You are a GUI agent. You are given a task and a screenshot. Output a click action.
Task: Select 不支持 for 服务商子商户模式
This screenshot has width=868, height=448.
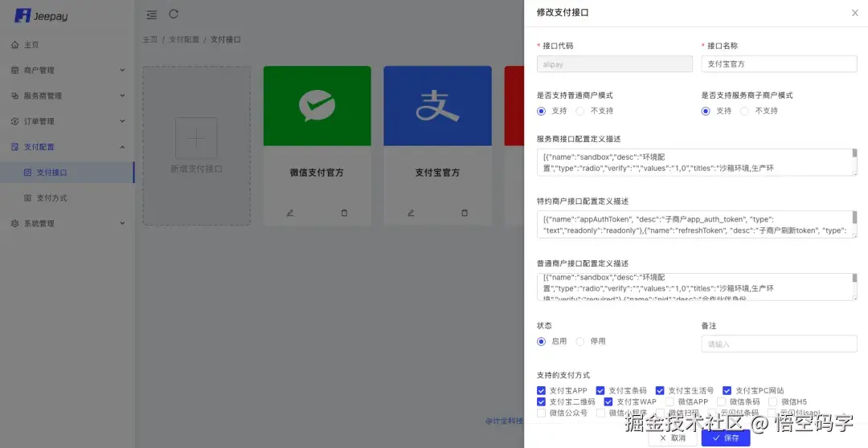744,111
